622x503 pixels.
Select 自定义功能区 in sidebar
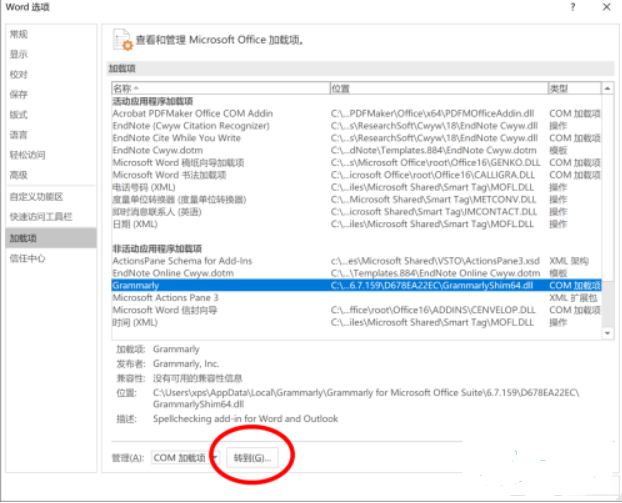click(x=36, y=197)
